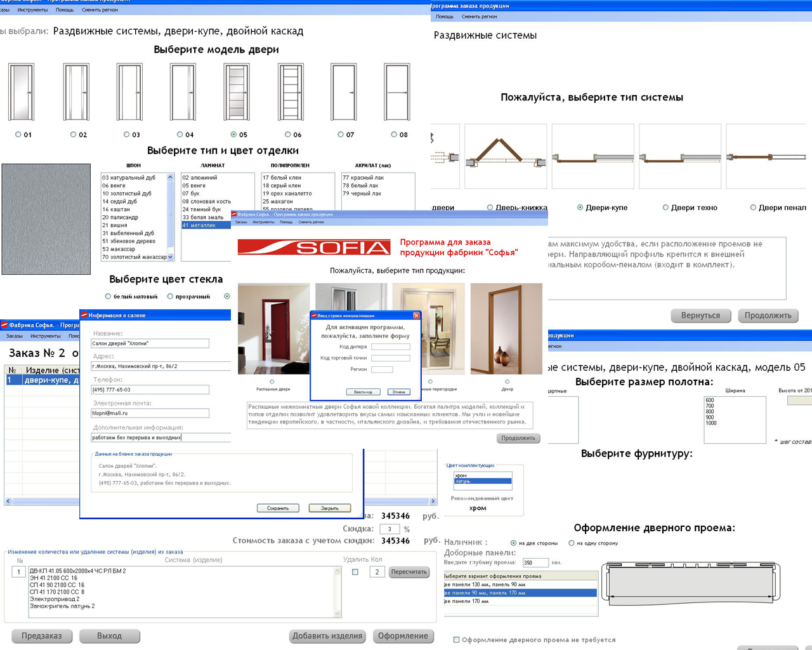The height and width of the screenshot is (650, 812).
Task: Cancel activation dialog with Отмена
Action: [x=399, y=392]
